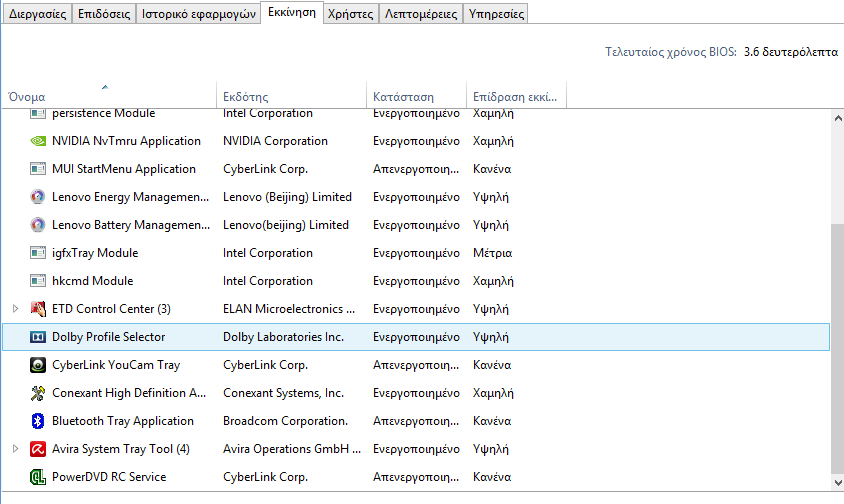This screenshot has width=844, height=504.
Task: Click publisher Lenovo (Beijing) Limited
Action: 287,197
